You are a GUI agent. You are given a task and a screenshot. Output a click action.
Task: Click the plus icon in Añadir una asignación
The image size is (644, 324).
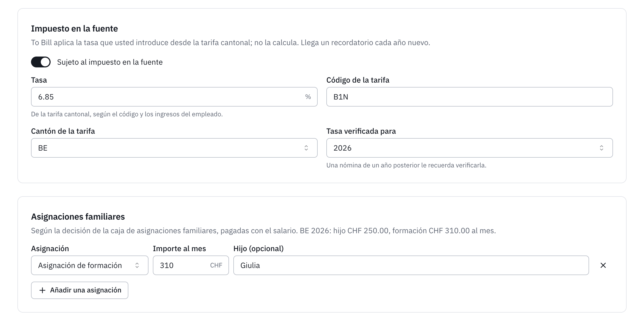(x=42, y=290)
